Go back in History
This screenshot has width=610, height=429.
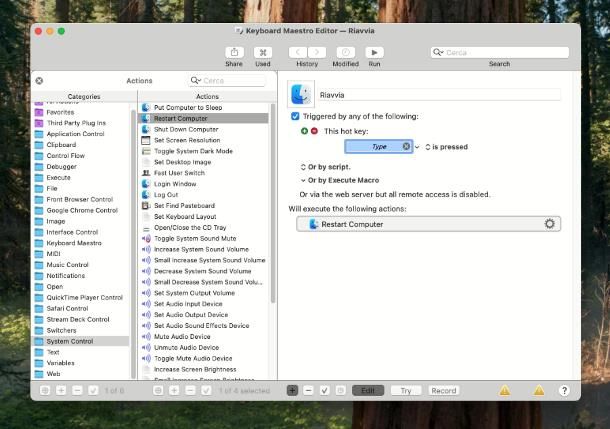coord(298,52)
